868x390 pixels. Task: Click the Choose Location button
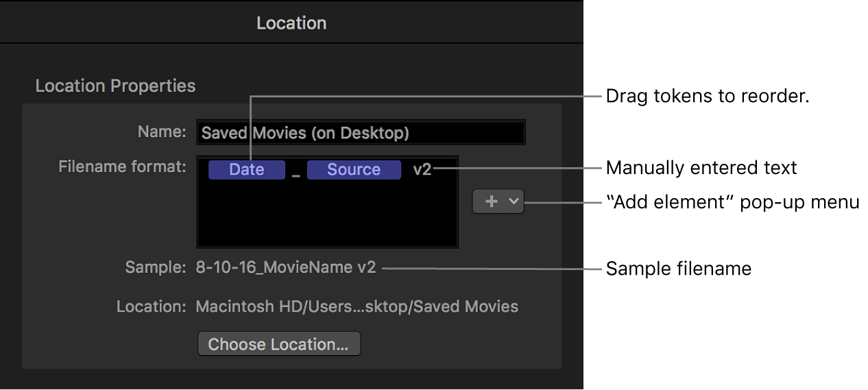pyautogui.click(x=278, y=344)
